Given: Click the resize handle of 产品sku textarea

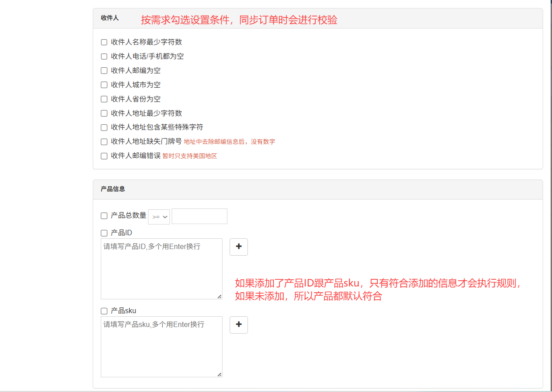Looking at the screenshot, I should pos(219,374).
